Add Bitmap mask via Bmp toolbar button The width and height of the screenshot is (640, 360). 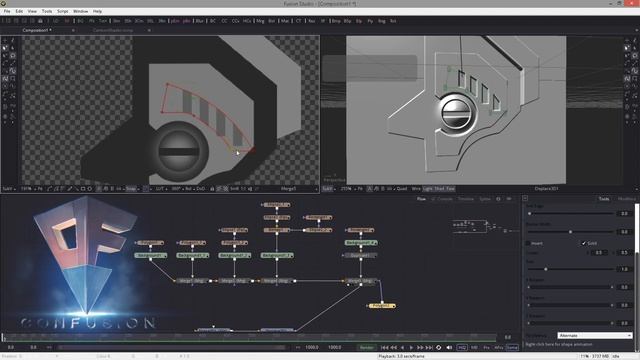pos(336,21)
